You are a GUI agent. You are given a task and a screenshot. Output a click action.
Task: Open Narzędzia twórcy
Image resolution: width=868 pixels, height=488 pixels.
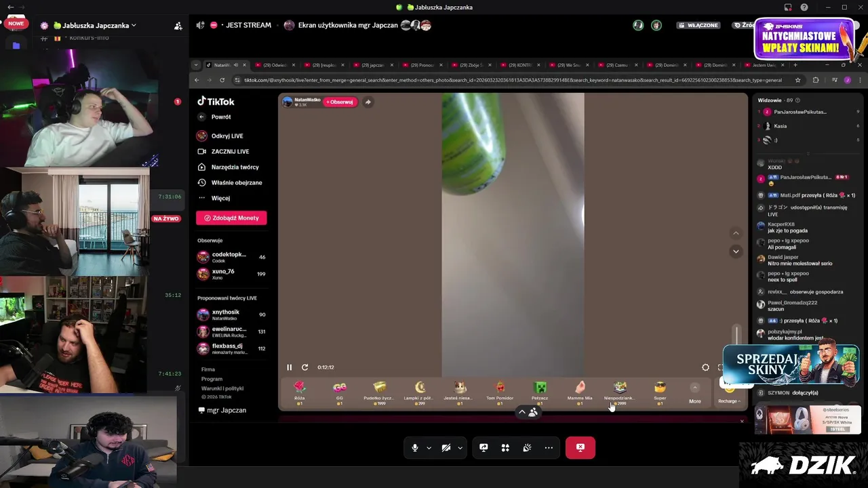(x=228, y=167)
